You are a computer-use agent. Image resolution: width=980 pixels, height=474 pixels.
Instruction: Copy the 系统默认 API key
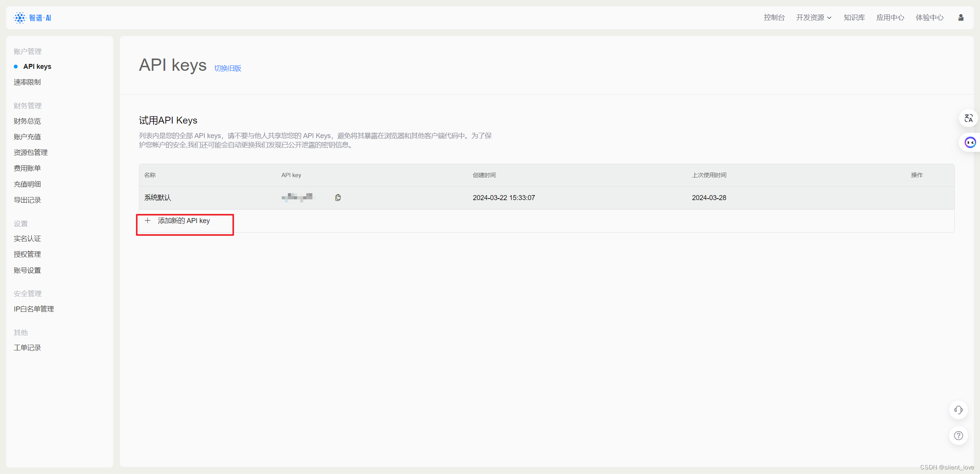coord(337,197)
